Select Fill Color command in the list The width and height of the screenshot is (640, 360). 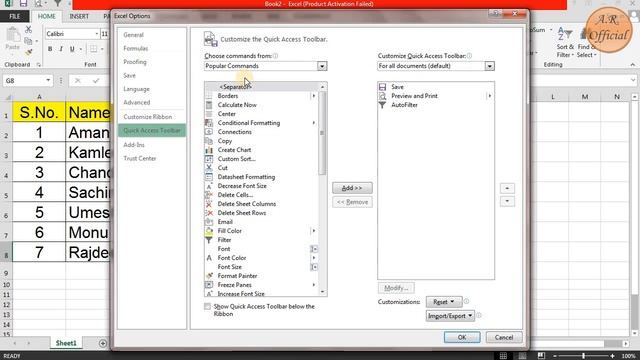(261, 231)
